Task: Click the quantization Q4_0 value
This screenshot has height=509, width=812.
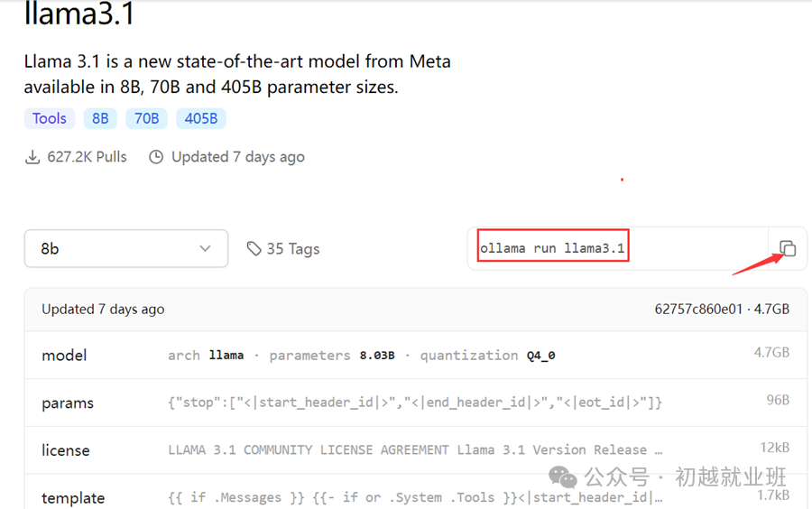Action: click(541, 356)
